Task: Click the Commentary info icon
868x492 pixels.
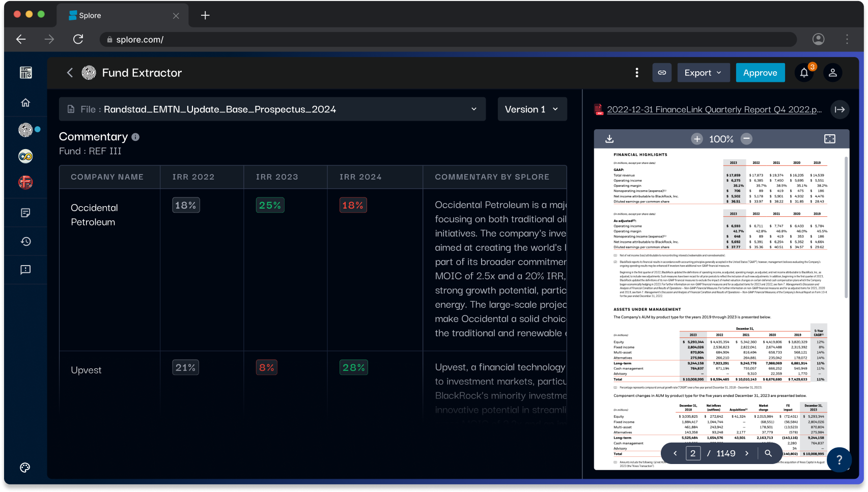Action: coord(135,137)
